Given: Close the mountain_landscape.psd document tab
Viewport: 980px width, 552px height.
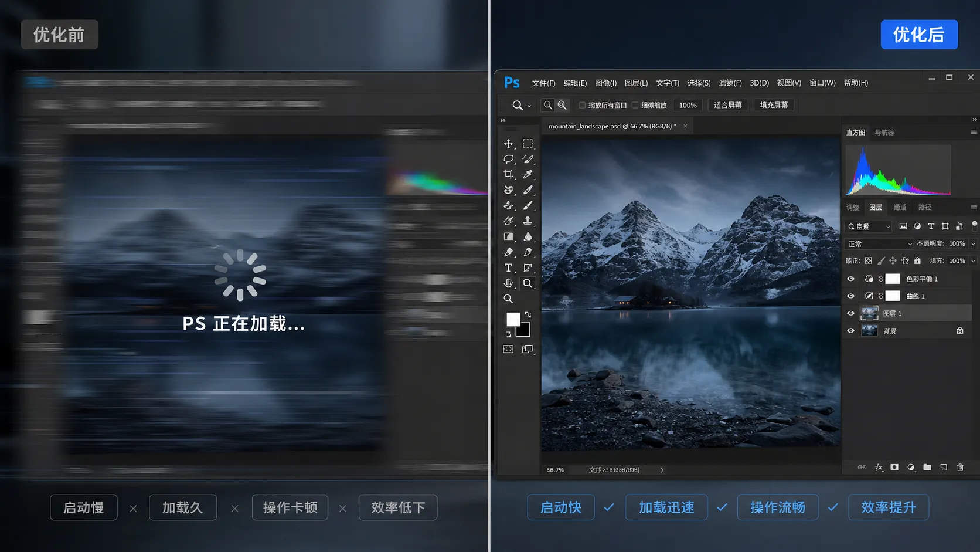Looking at the screenshot, I should point(685,126).
